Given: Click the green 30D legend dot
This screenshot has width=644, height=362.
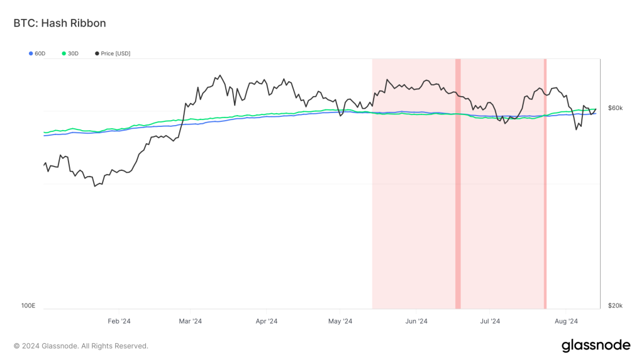Looking at the screenshot, I should [64, 54].
